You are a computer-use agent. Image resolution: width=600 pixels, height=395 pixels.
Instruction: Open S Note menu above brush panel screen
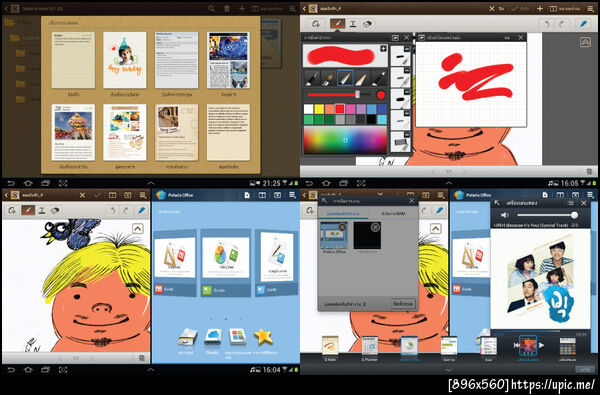(x=591, y=8)
